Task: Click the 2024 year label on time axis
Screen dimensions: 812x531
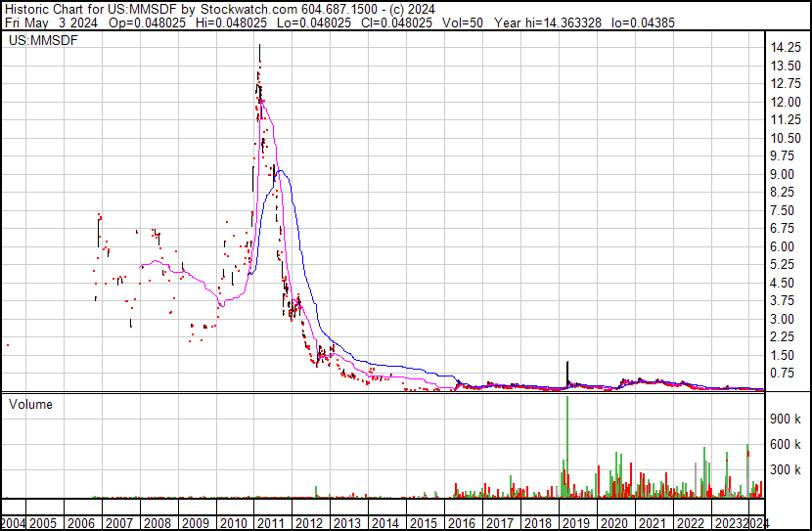Action: 756,523
